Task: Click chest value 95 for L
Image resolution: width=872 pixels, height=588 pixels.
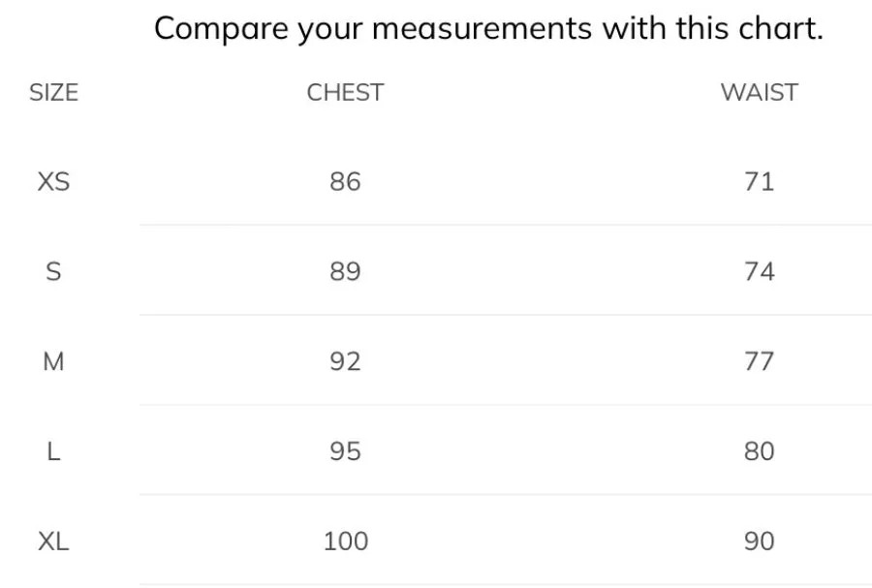Action: click(345, 451)
